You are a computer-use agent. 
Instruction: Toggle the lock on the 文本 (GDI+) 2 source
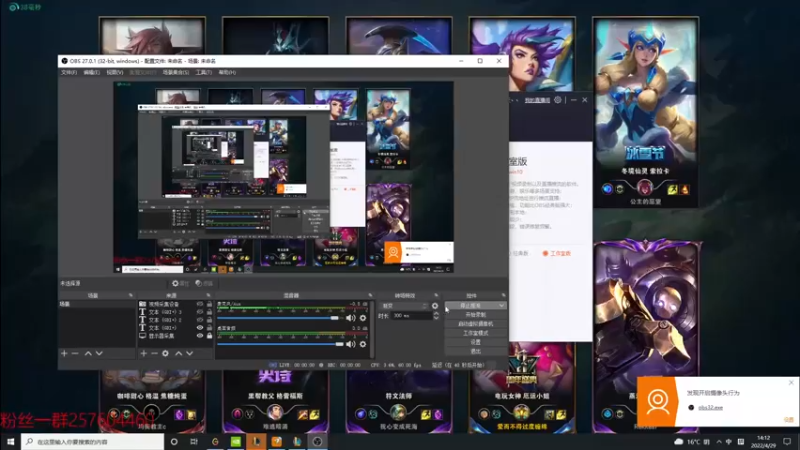209,320
